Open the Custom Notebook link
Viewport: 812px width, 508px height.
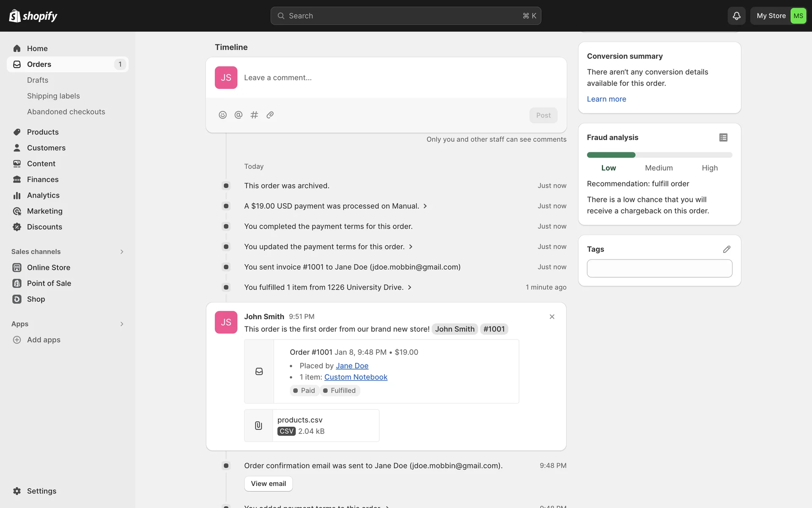click(x=356, y=377)
